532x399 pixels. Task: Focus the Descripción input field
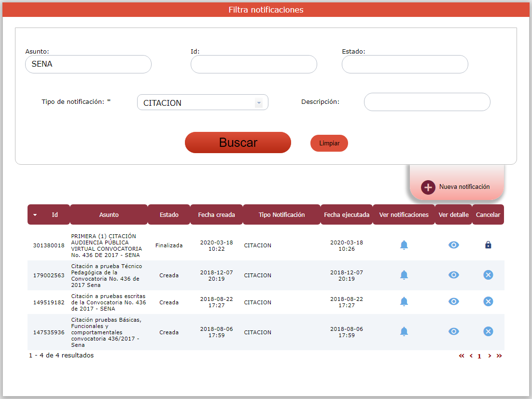427,102
